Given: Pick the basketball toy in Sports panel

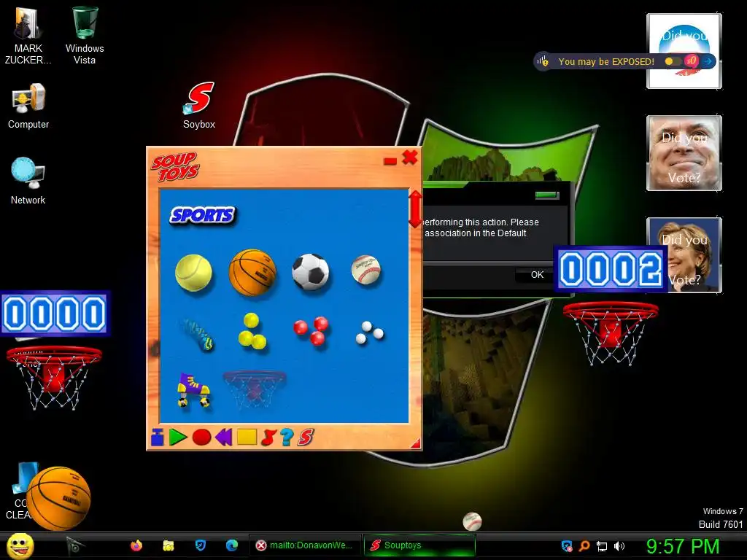Looking at the screenshot, I should (x=252, y=273).
